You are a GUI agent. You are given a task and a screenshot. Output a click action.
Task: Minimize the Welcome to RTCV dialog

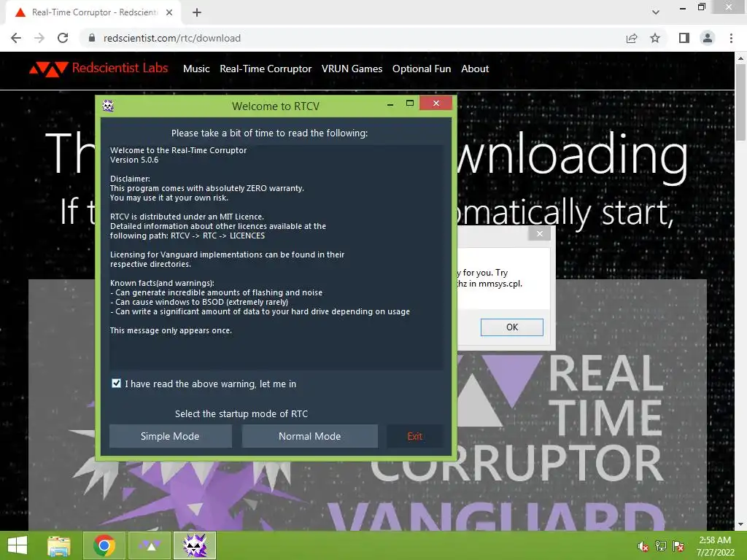point(390,104)
